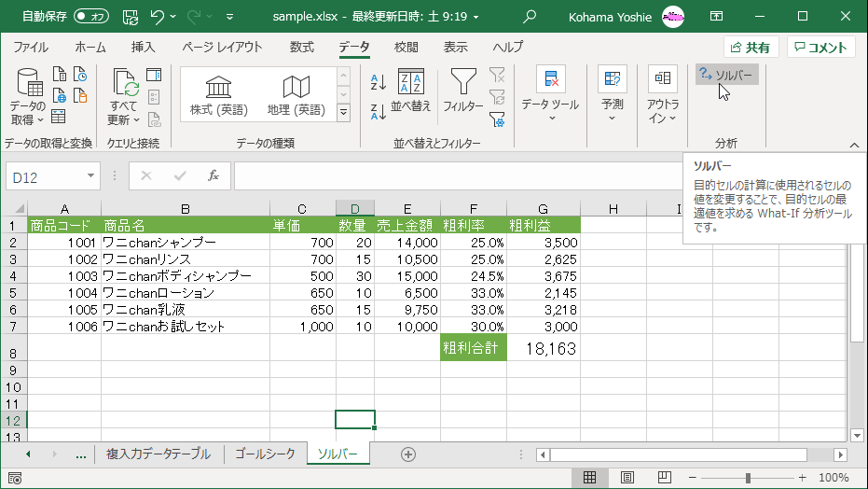868x489 pixels.
Task: Undo the last action
Action: point(158,17)
